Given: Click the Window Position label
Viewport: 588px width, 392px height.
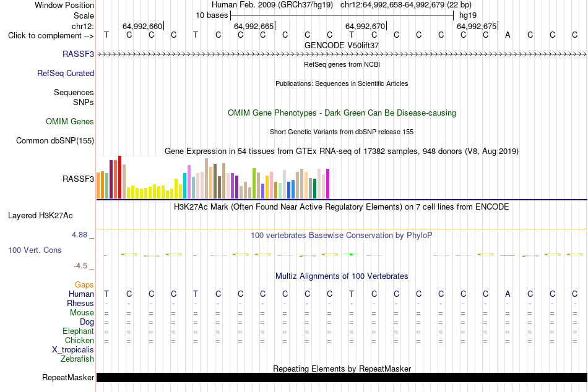Looking at the screenshot, I should coord(64,5).
